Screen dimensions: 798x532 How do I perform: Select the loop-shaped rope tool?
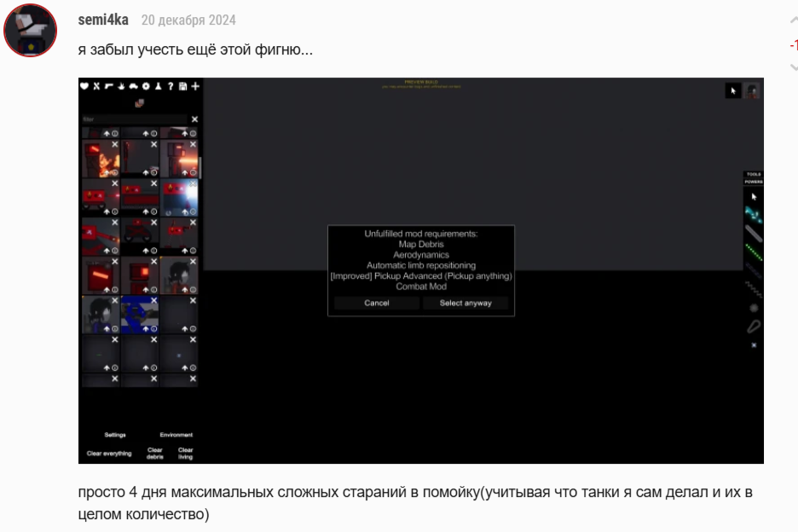pyautogui.click(x=754, y=327)
